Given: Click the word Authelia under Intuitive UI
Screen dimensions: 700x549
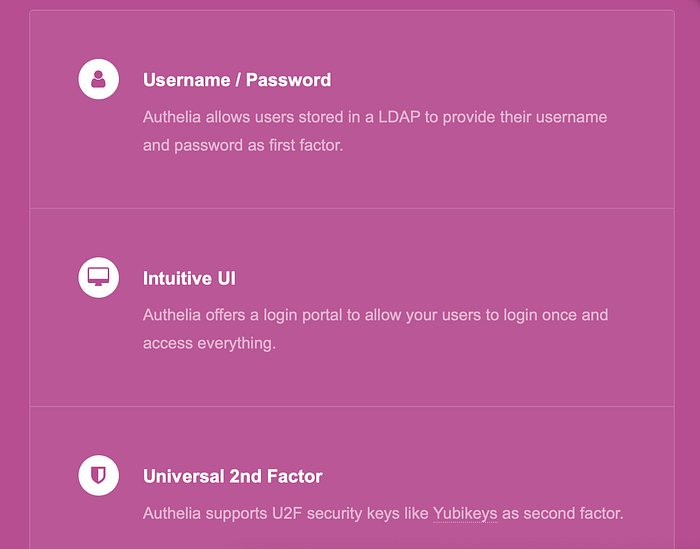Looking at the screenshot, I should [x=172, y=315].
